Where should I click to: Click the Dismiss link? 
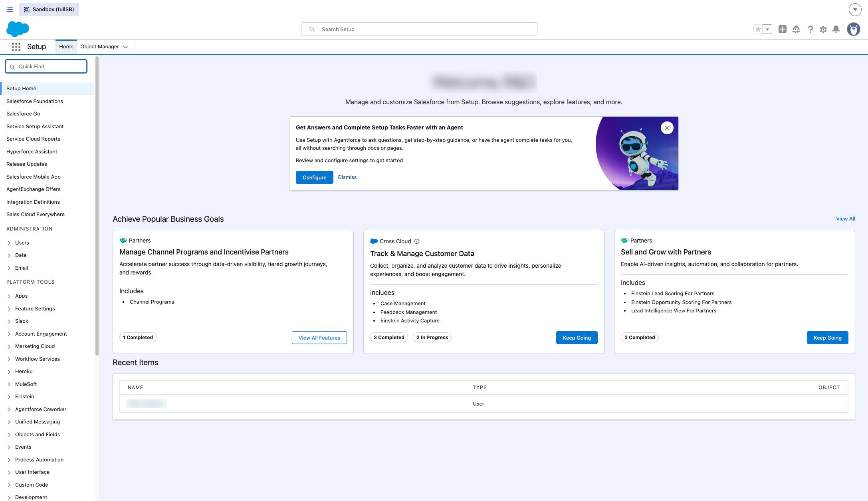[x=347, y=177]
